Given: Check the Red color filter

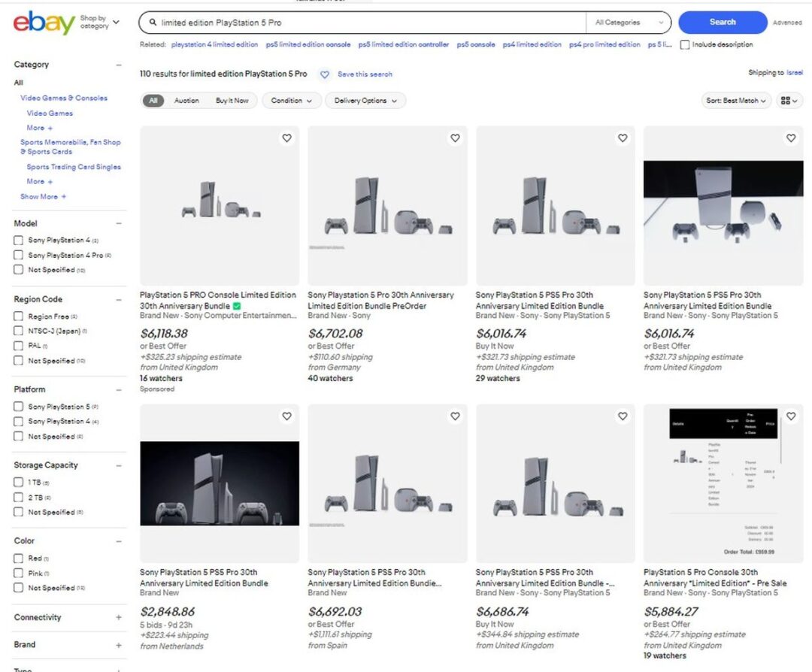Looking at the screenshot, I should (x=19, y=558).
